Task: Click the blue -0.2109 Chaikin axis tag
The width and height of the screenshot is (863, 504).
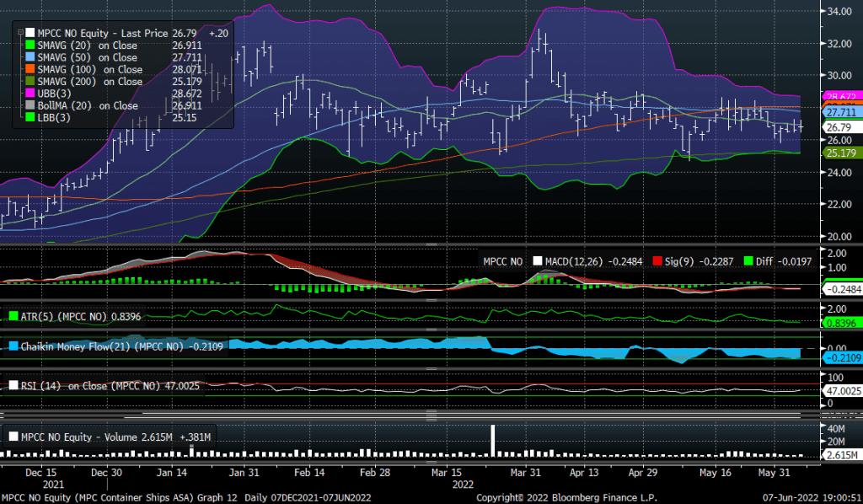Action: 843,357
